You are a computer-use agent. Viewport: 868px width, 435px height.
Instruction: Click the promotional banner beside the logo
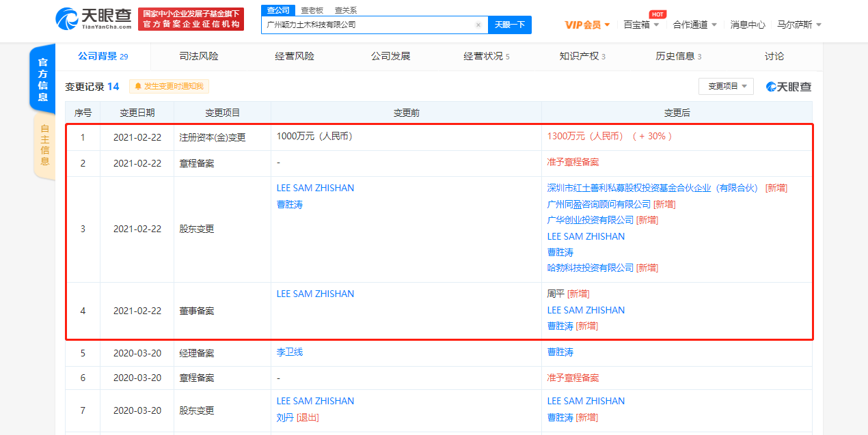[191, 19]
